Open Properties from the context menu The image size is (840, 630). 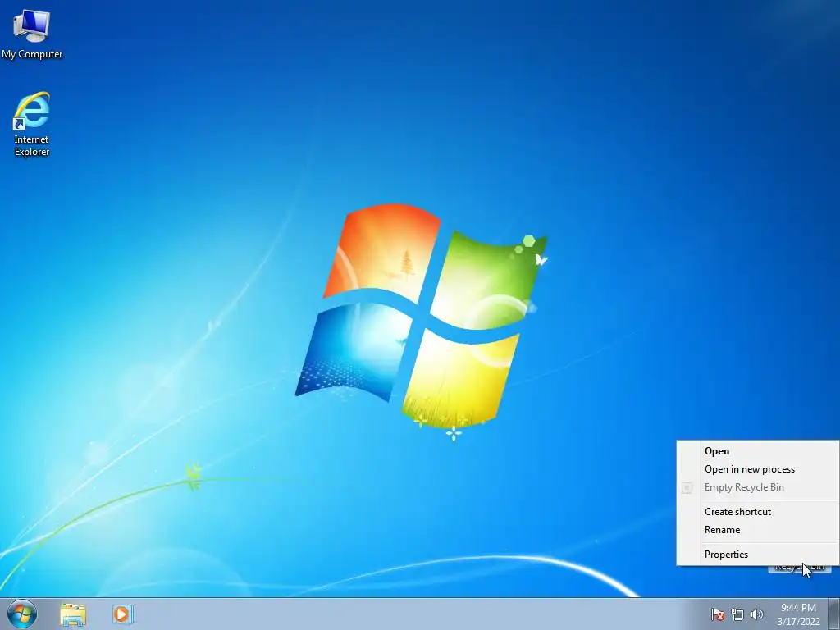pos(757,555)
